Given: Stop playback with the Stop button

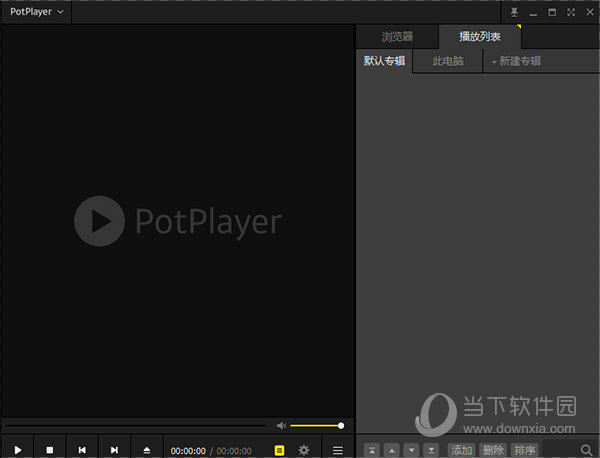Looking at the screenshot, I should (x=50, y=450).
